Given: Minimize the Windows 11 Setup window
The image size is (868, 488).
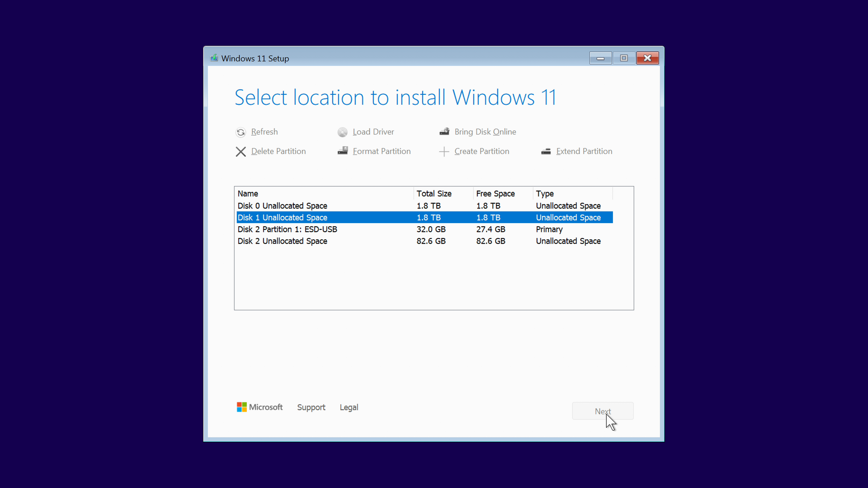Looking at the screenshot, I should coord(600,58).
